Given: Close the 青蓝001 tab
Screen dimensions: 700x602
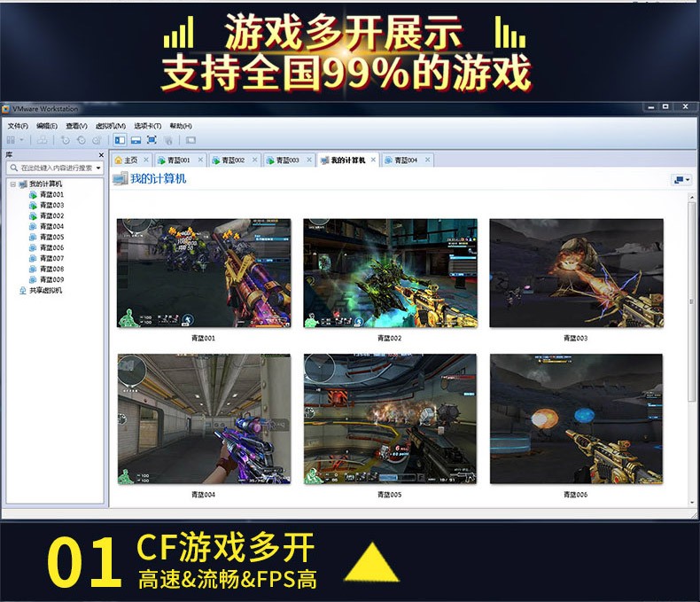Looking at the screenshot, I should (200, 160).
